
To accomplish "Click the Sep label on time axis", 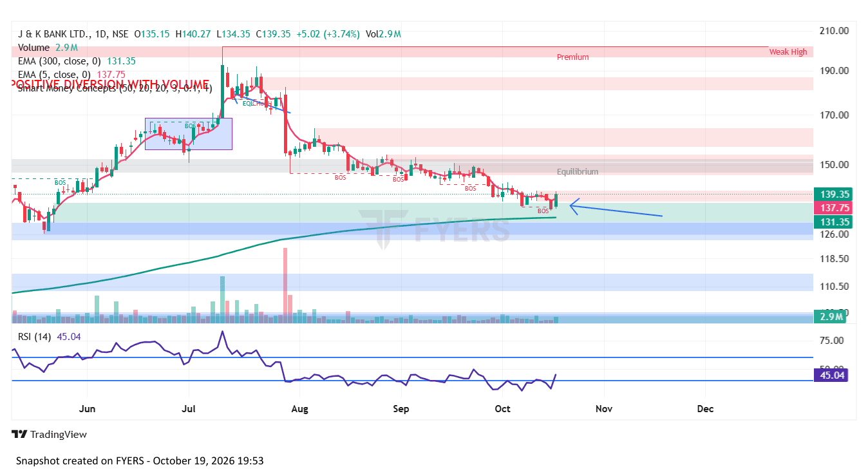I will (401, 408).
